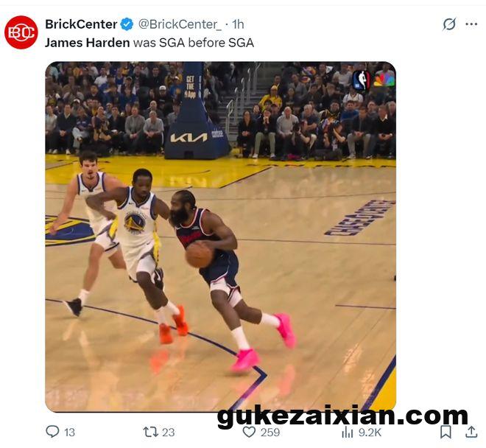View post analytics bar chart icon
486x448 pixels.
(347, 432)
